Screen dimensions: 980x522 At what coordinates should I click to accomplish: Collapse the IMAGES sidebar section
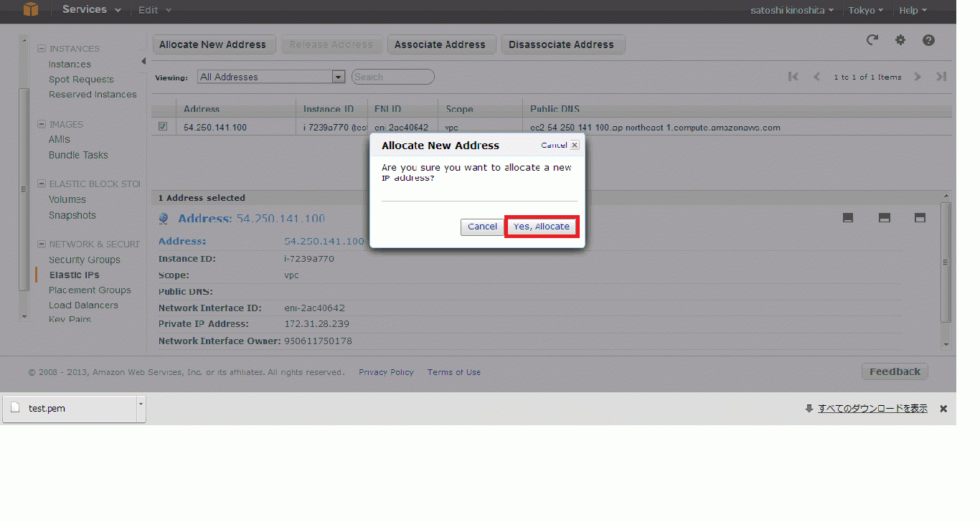42,124
